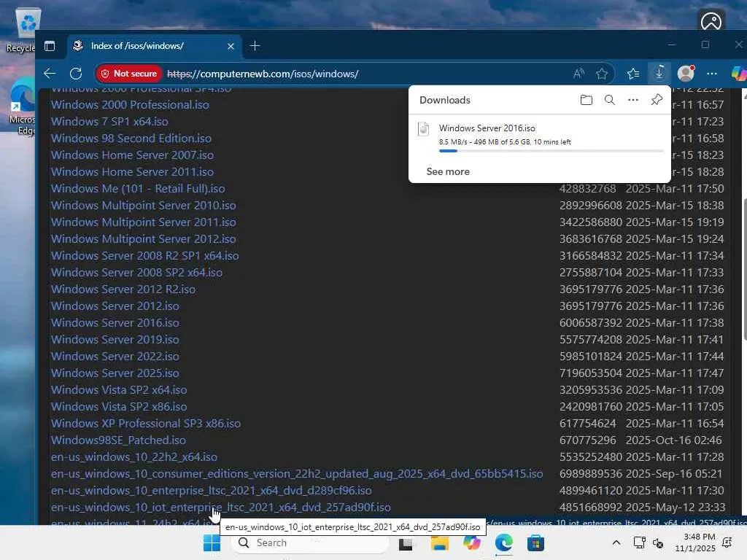Expand hidden system tray icons chevron

click(616, 542)
